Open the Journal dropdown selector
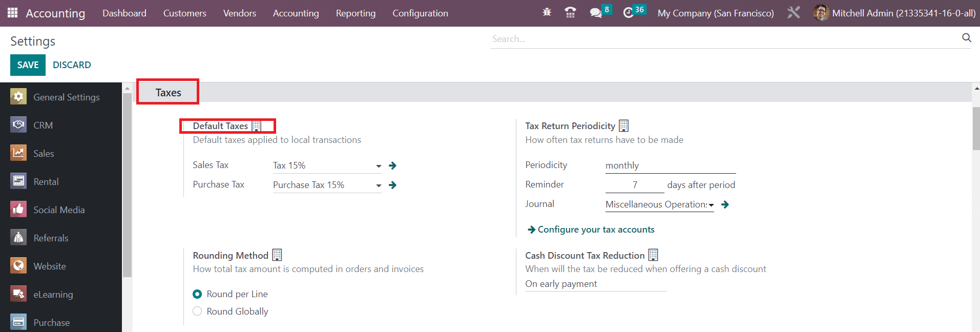 pyautogui.click(x=711, y=205)
